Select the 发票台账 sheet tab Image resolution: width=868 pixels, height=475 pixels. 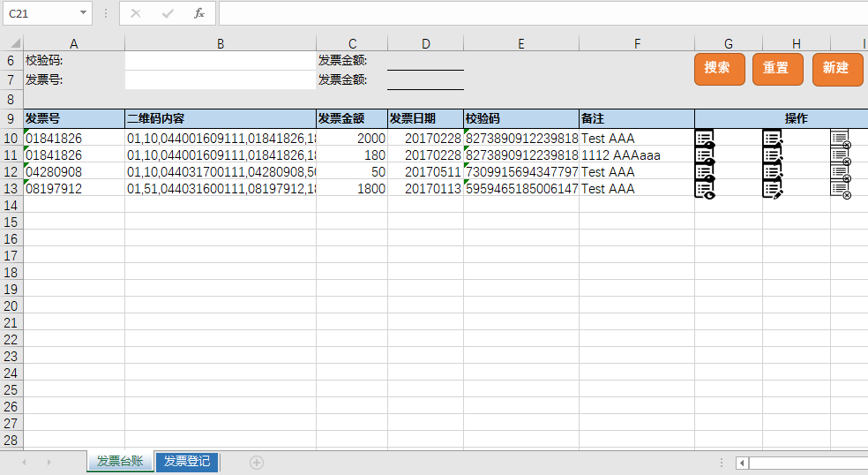click(x=120, y=462)
